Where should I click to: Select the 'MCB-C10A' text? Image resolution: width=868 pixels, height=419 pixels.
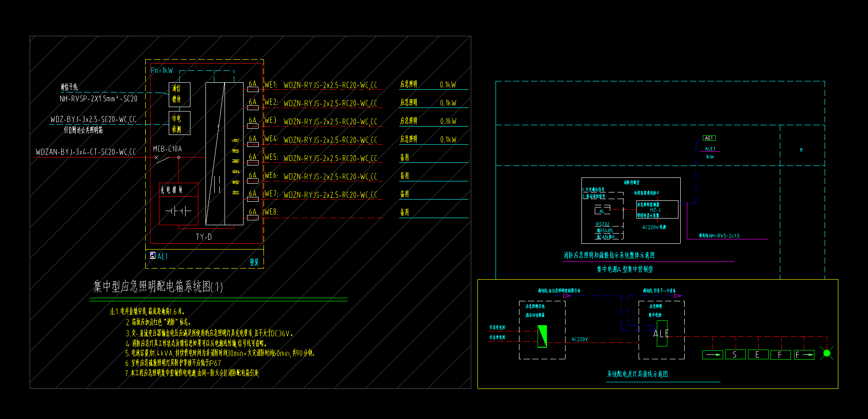[167, 149]
